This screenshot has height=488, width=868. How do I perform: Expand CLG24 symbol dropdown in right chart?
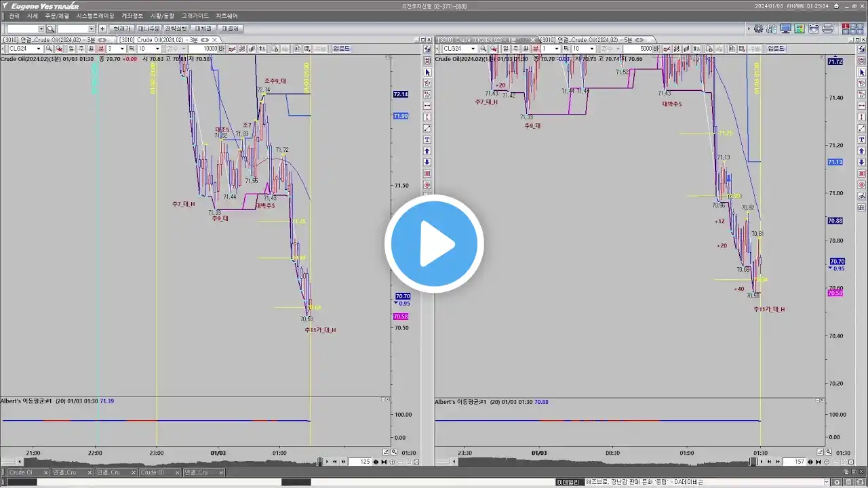pyautogui.click(x=473, y=48)
